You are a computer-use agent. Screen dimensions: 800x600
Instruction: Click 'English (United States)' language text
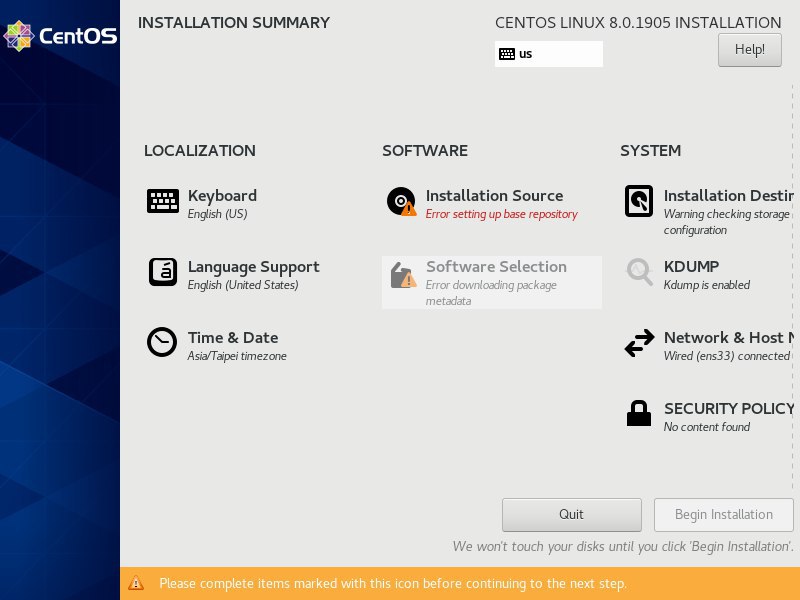coord(243,285)
